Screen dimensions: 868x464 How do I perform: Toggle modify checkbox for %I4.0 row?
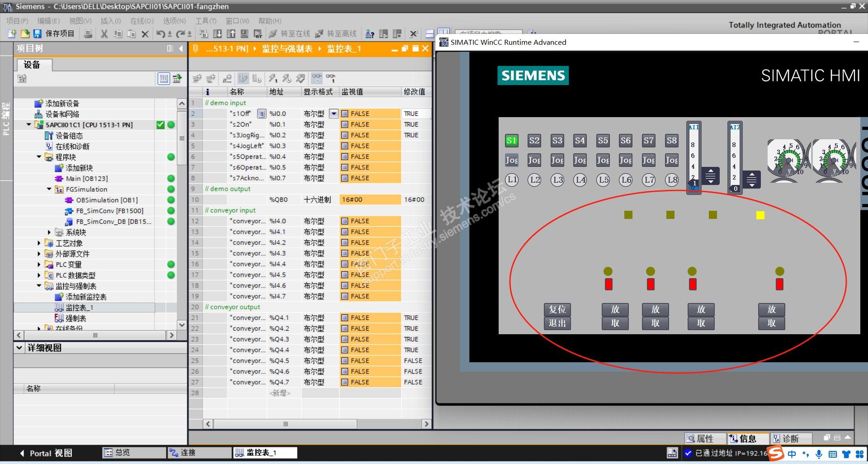(344, 221)
